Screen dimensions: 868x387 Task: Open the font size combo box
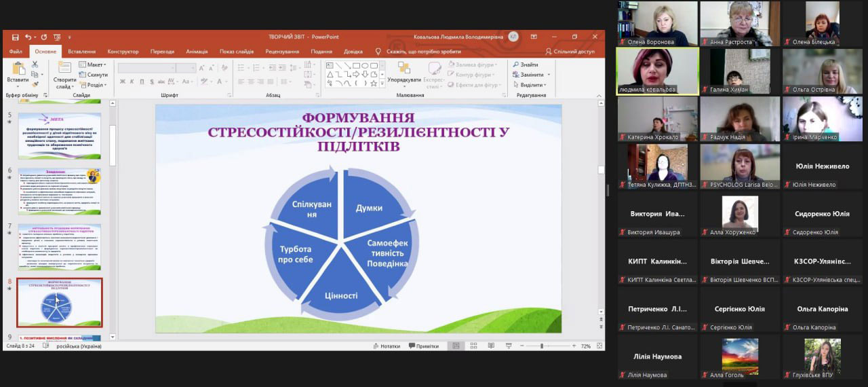(x=186, y=68)
